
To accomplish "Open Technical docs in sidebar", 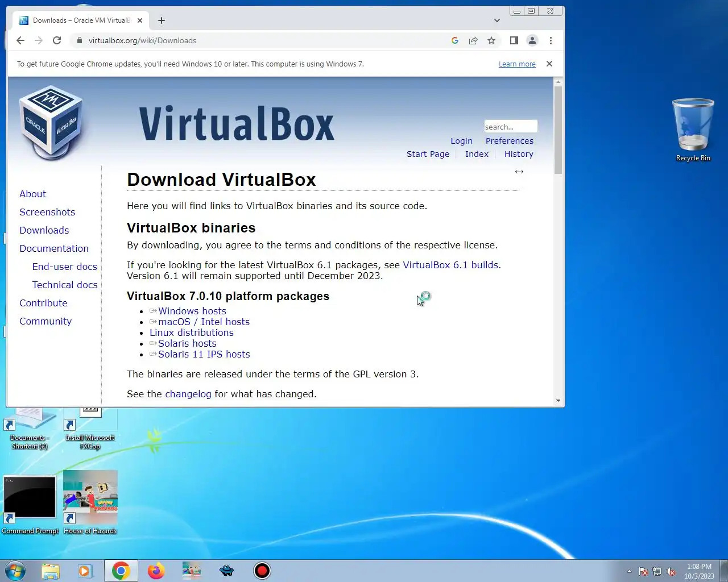I will [x=65, y=285].
